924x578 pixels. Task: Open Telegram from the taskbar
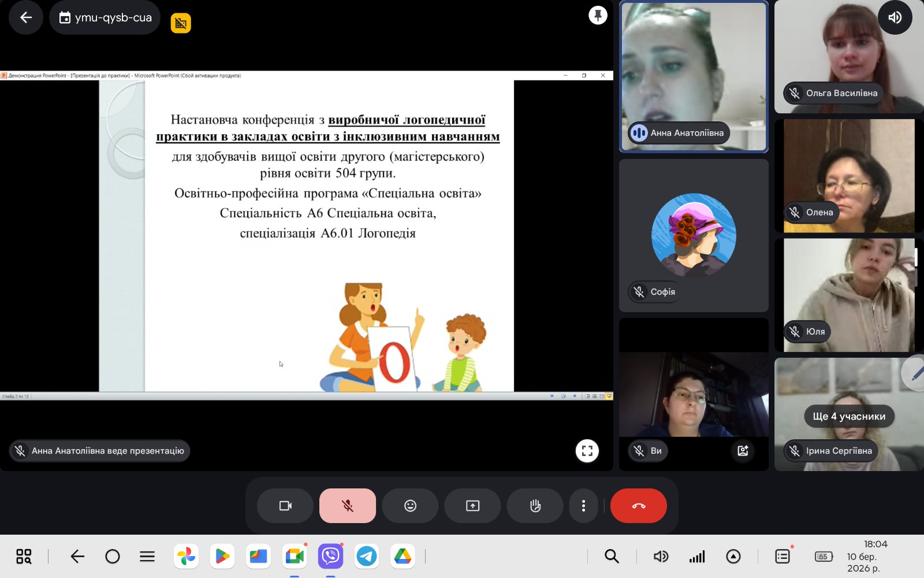pyautogui.click(x=367, y=556)
